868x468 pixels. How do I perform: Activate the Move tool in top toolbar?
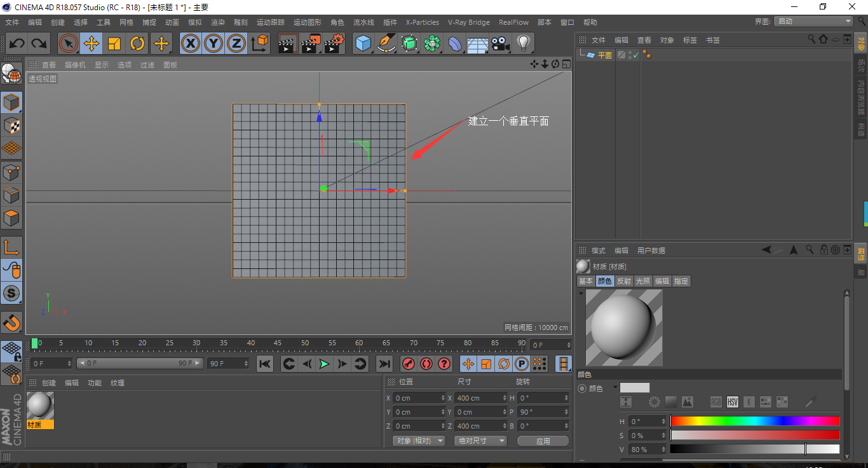click(92, 43)
